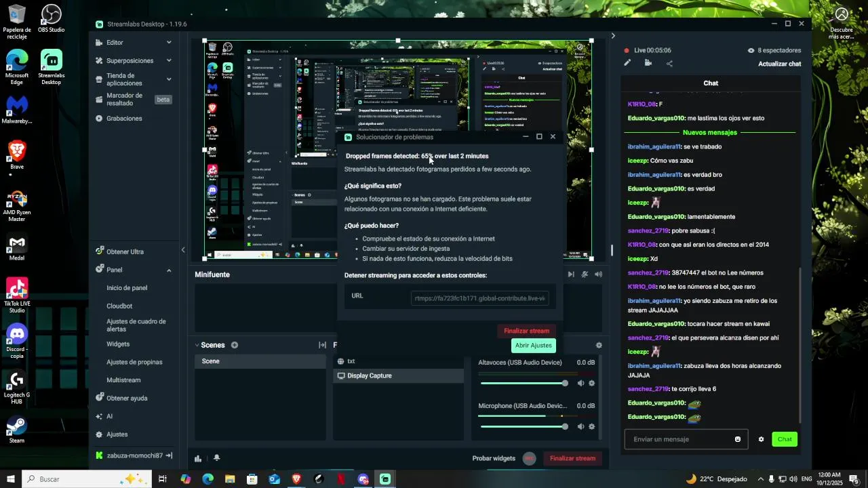Screen dimensions: 868x488
Task: Click the message input field in chat
Action: click(x=680, y=439)
